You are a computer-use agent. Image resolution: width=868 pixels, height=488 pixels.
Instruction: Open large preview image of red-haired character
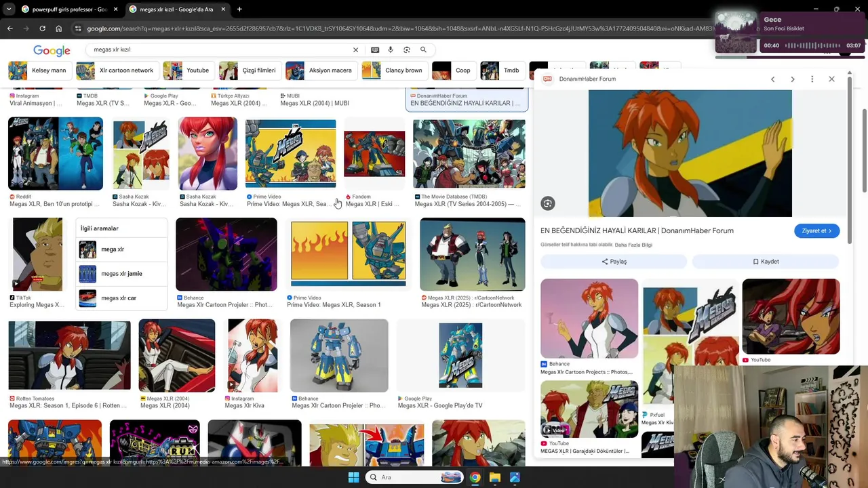click(x=690, y=153)
